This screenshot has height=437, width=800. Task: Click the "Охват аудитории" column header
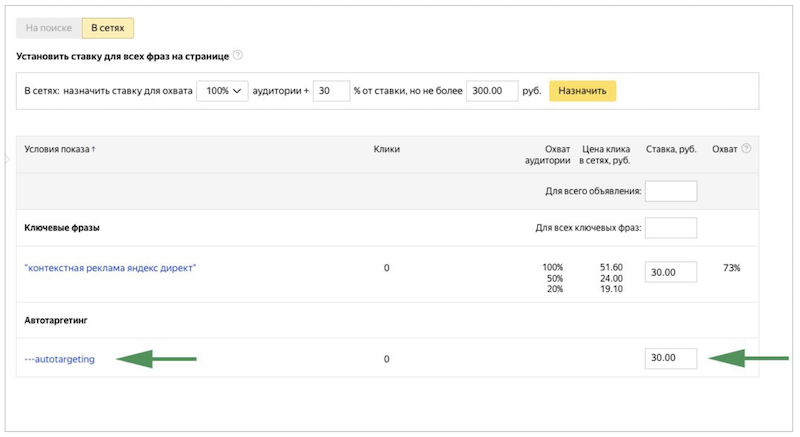tap(547, 155)
